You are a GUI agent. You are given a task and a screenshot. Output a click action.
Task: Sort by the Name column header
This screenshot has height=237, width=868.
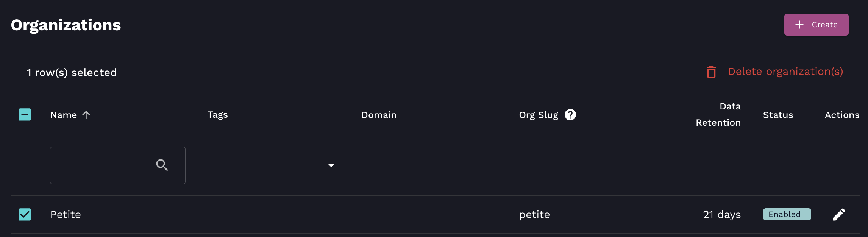[64, 115]
